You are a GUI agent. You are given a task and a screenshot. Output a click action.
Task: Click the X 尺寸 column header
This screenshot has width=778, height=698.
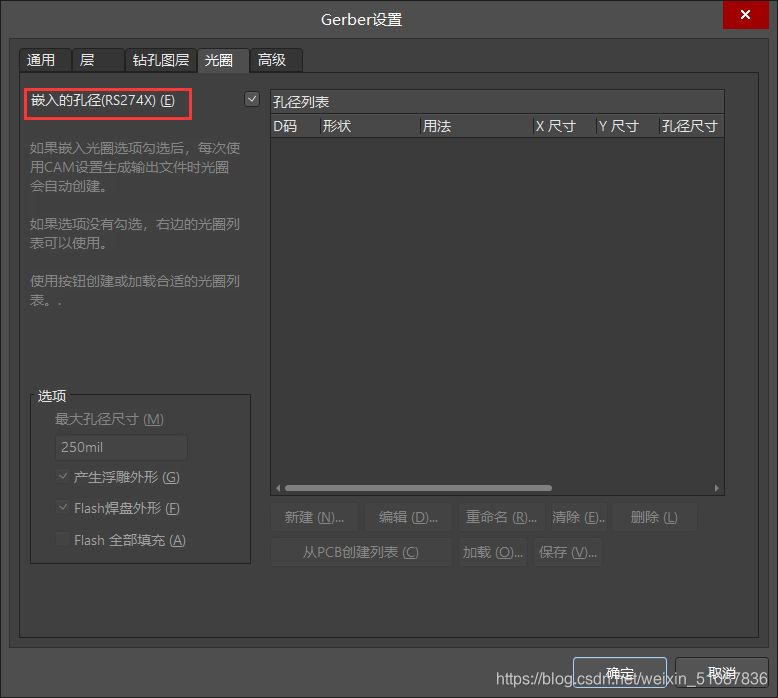click(562, 126)
